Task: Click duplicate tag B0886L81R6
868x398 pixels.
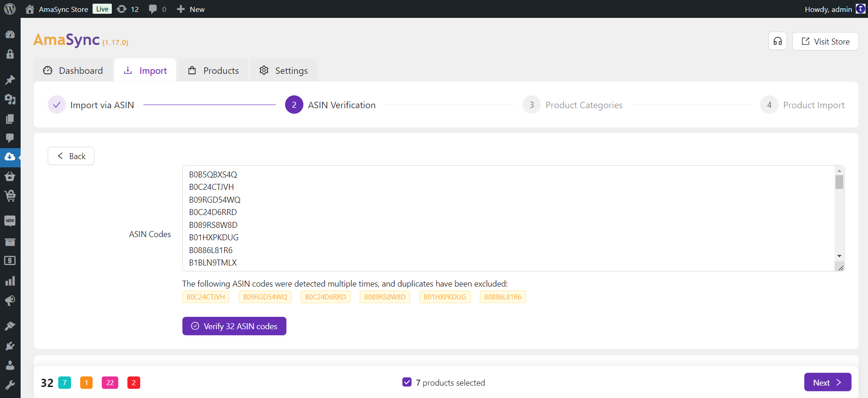Action: (x=503, y=297)
